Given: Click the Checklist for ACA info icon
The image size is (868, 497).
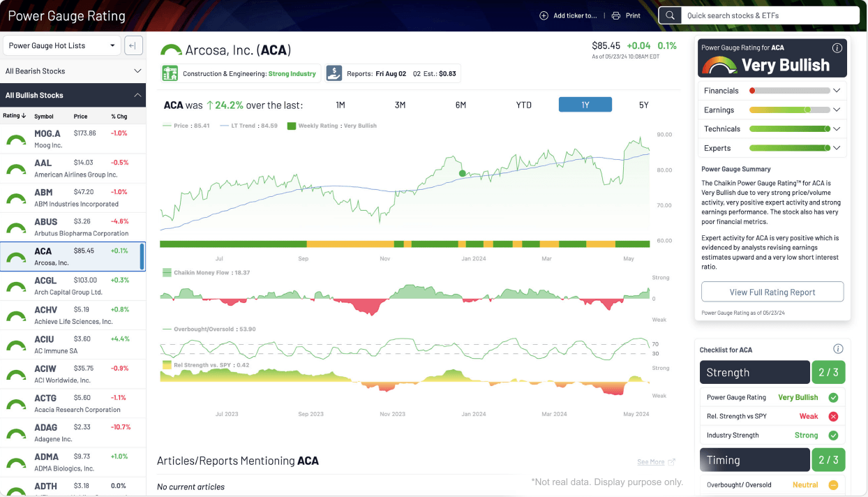Looking at the screenshot, I should [838, 349].
